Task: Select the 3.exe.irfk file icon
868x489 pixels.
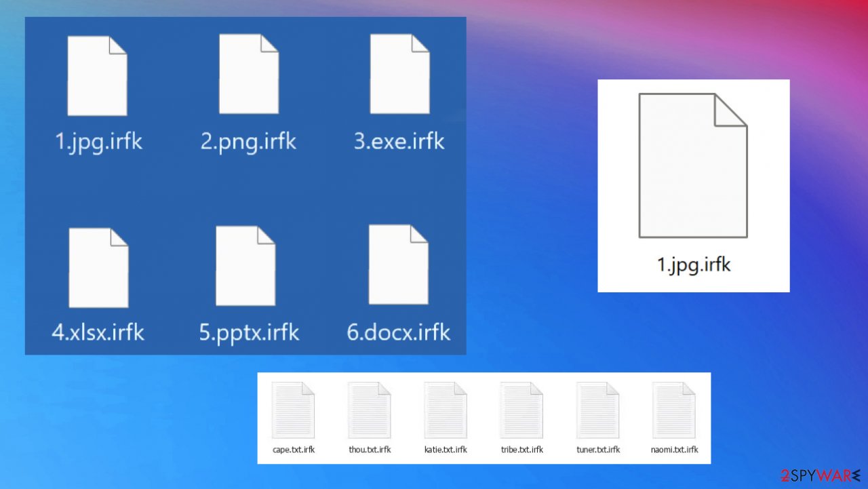Action: click(x=399, y=73)
